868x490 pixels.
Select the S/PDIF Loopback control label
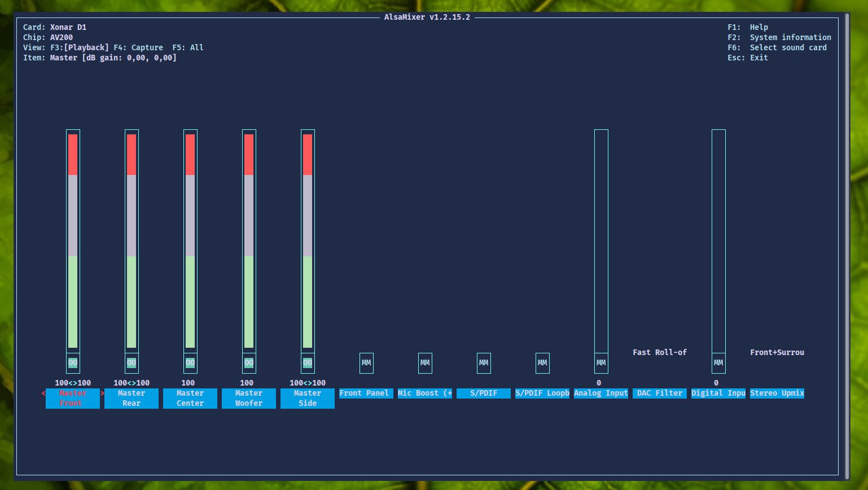[x=542, y=393]
